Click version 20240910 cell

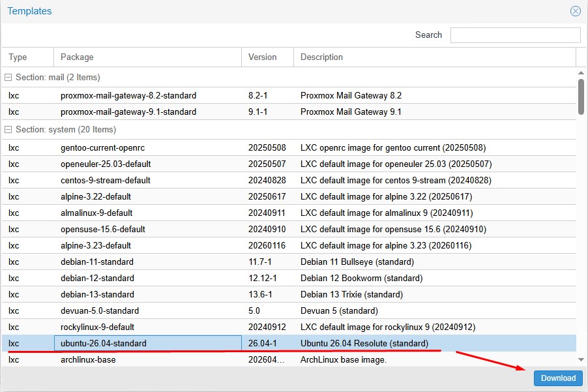coord(267,229)
